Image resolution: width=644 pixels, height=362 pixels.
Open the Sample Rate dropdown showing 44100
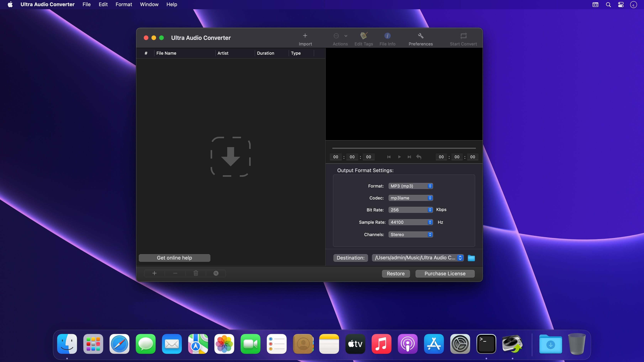[410, 222]
